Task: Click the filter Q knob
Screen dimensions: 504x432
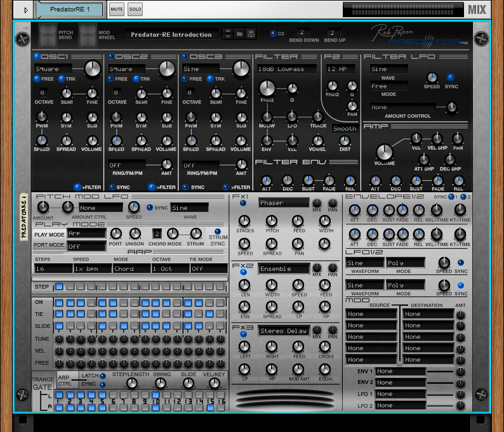Action: [292, 88]
